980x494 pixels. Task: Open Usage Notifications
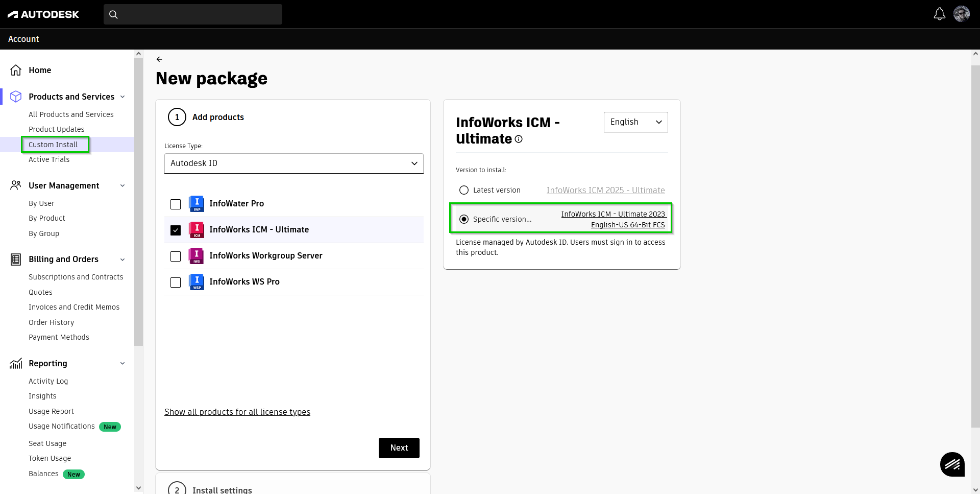pyautogui.click(x=62, y=426)
